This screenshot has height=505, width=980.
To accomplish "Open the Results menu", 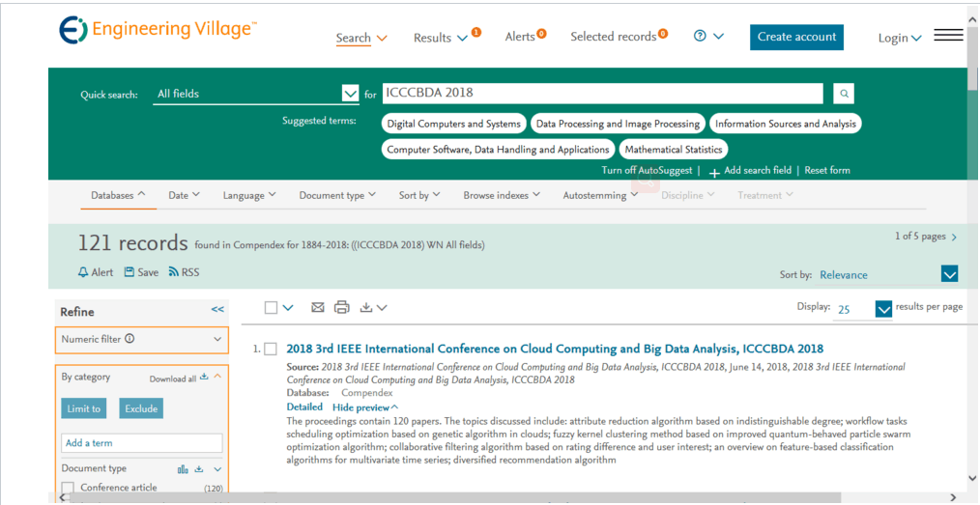I will pyautogui.click(x=441, y=38).
